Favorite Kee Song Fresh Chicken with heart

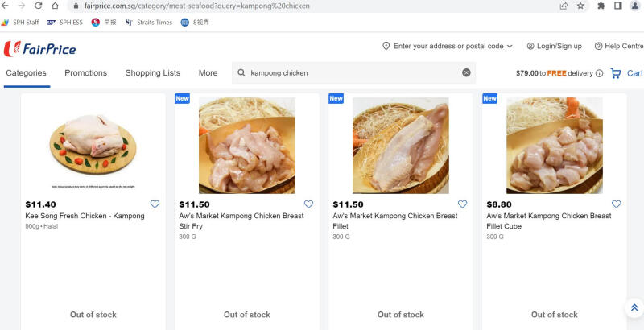[155, 204]
